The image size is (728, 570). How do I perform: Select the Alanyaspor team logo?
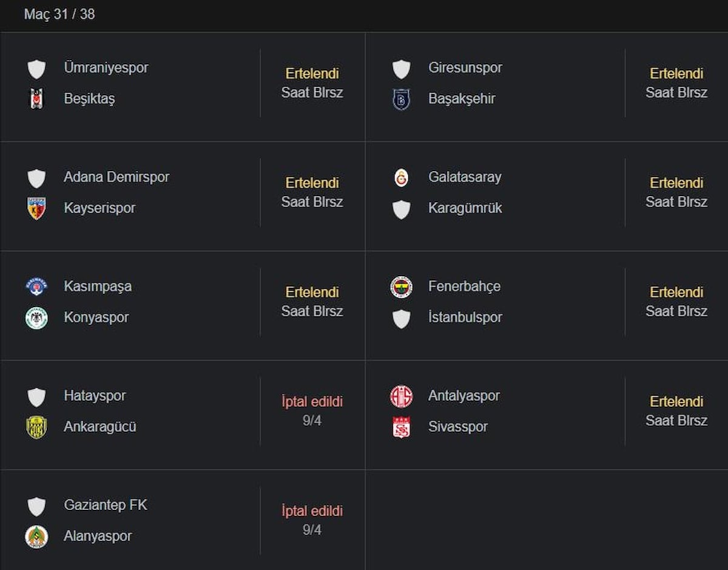coord(36,536)
